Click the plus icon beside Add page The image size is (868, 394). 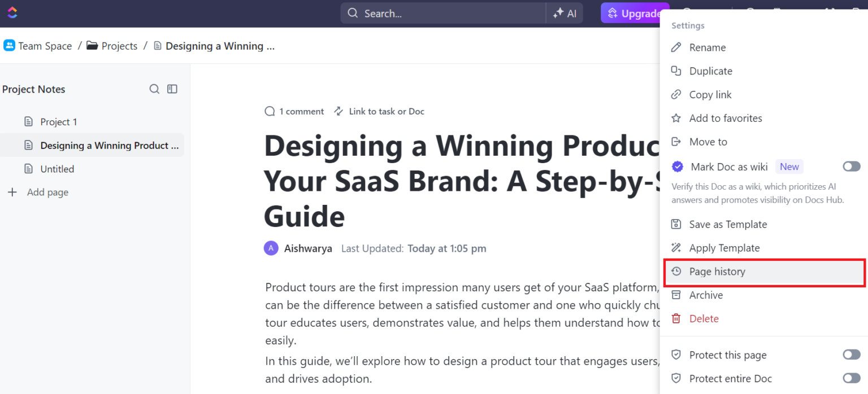[12, 192]
